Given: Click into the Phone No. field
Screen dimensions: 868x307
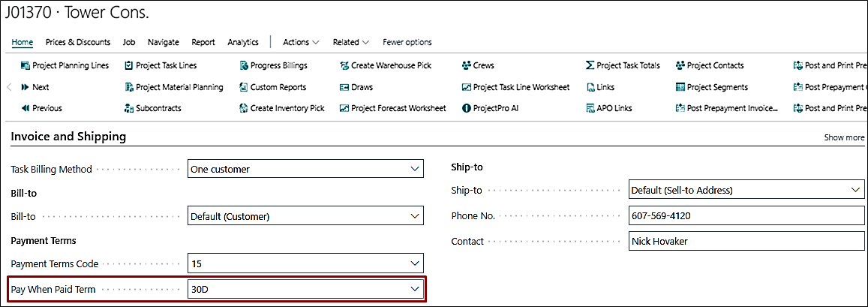Looking at the screenshot, I should [x=746, y=216].
